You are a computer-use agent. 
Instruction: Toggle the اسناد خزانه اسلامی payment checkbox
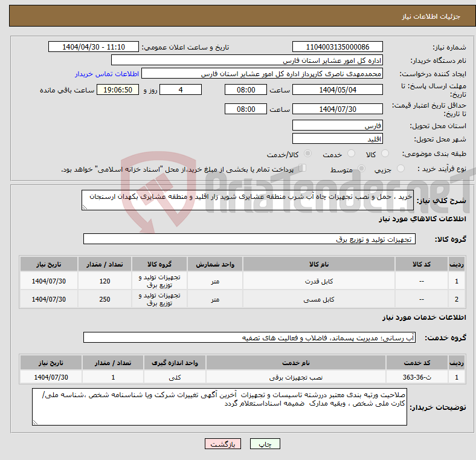[302, 167]
